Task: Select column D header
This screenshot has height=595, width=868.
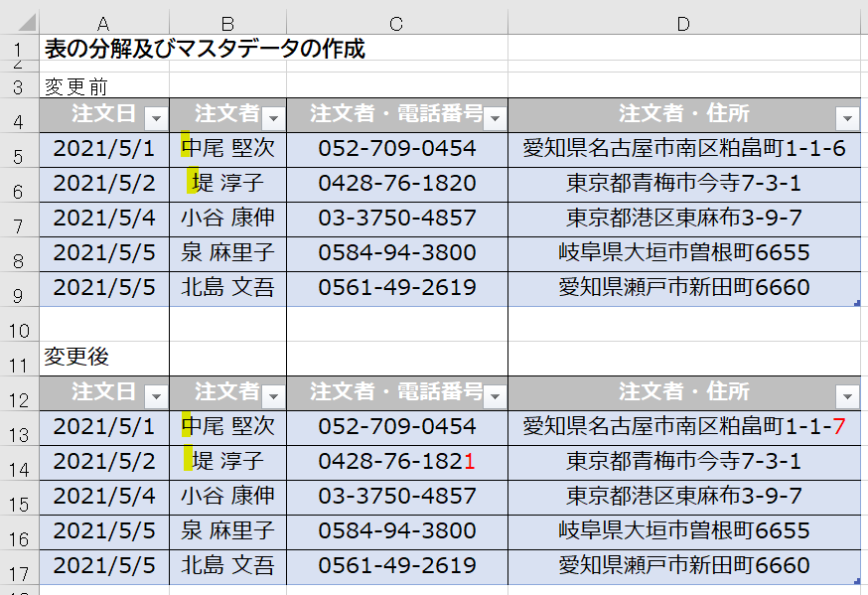Action: (683, 22)
